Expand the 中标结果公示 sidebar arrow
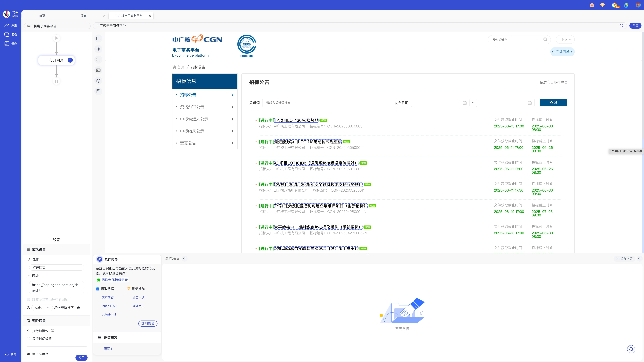This screenshot has width=644, height=362. tap(232, 131)
